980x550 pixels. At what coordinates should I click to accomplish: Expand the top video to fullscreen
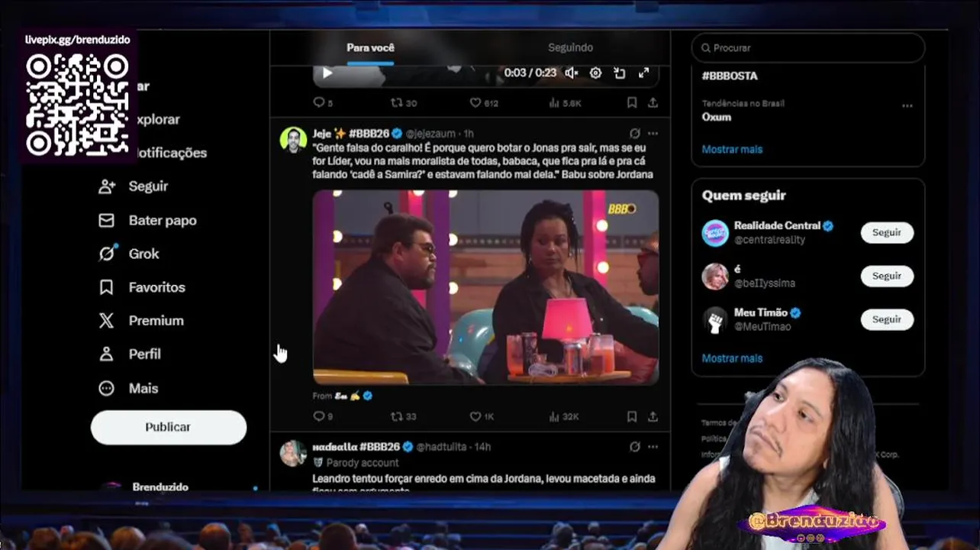643,73
